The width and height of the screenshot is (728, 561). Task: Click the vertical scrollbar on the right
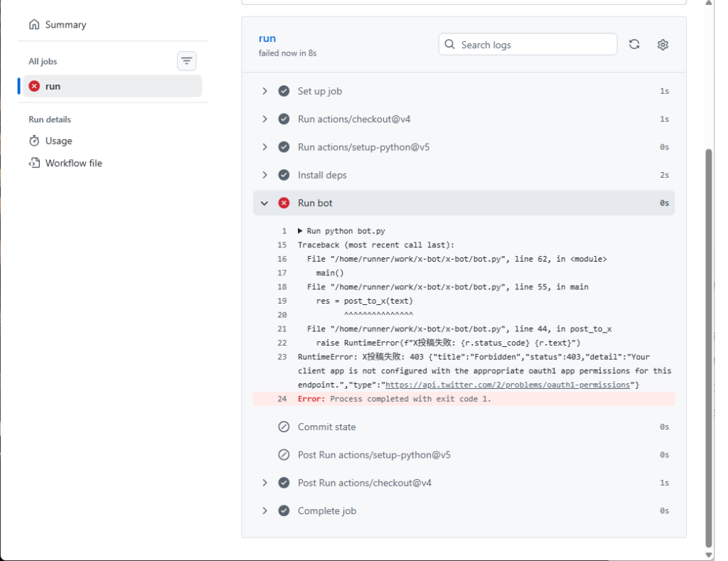click(707, 341)
